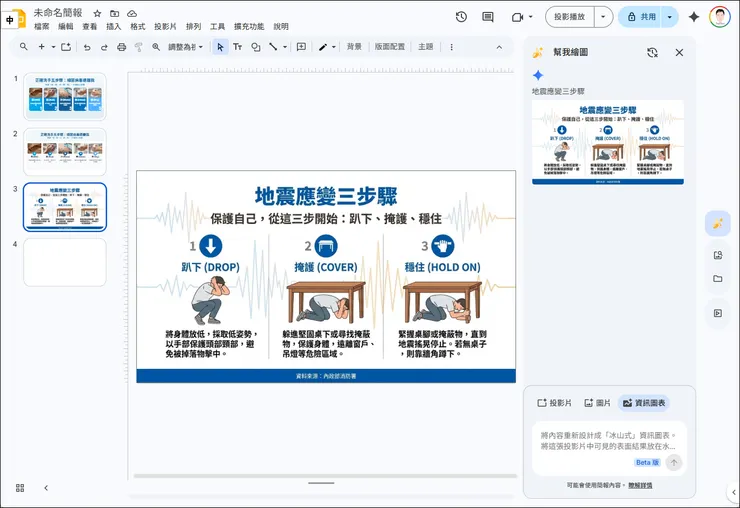
Task: Open the banana image side rail icon
Action: point(718,223)
